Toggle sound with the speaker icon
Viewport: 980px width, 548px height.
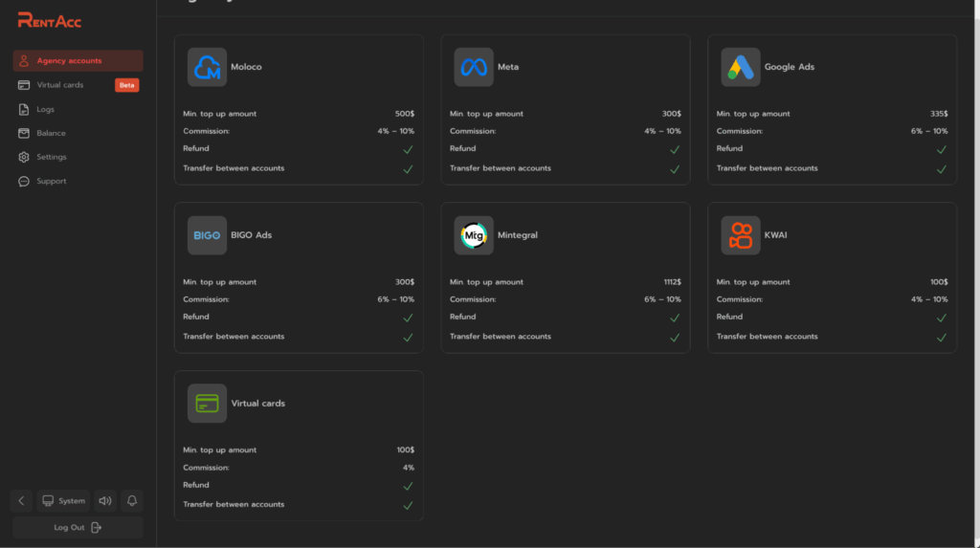click(105, 500)
